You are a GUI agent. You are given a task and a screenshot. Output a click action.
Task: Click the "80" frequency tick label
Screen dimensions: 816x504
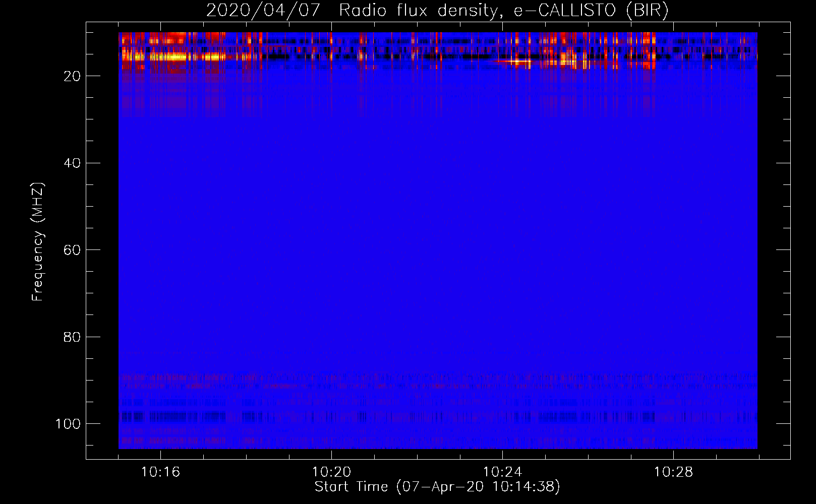click(72, 337)
